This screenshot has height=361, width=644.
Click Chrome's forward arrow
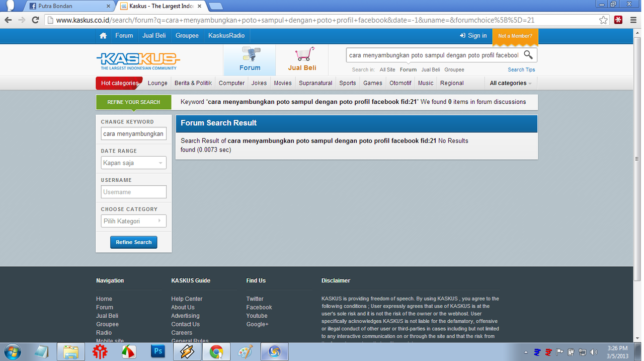tap(22, 20)
